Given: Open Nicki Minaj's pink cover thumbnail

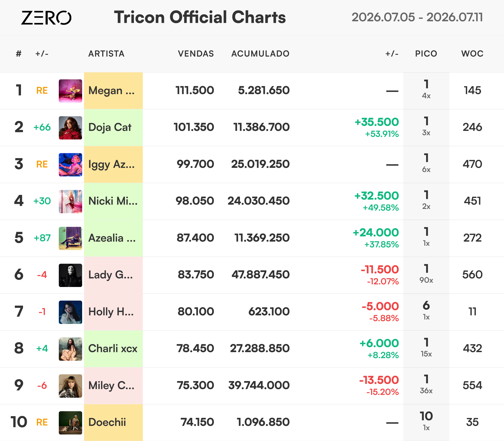Looking at the screenshot, I should [x=70, y=201].
